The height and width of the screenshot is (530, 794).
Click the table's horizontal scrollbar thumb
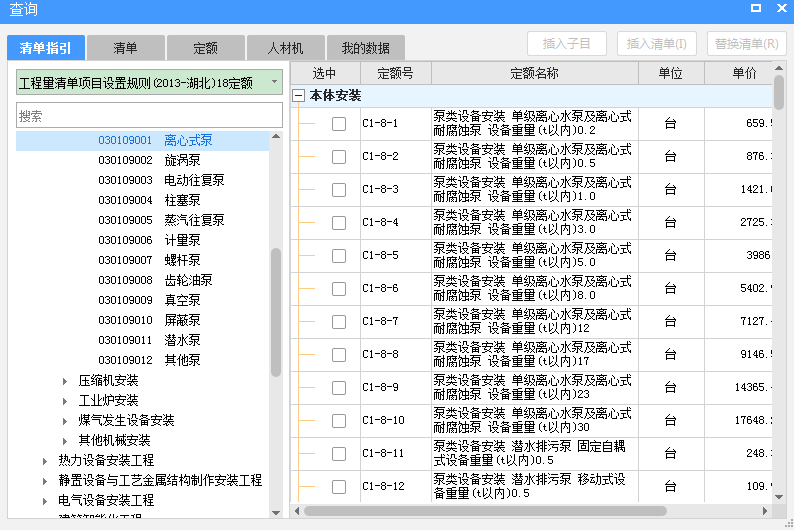[485, 511]
